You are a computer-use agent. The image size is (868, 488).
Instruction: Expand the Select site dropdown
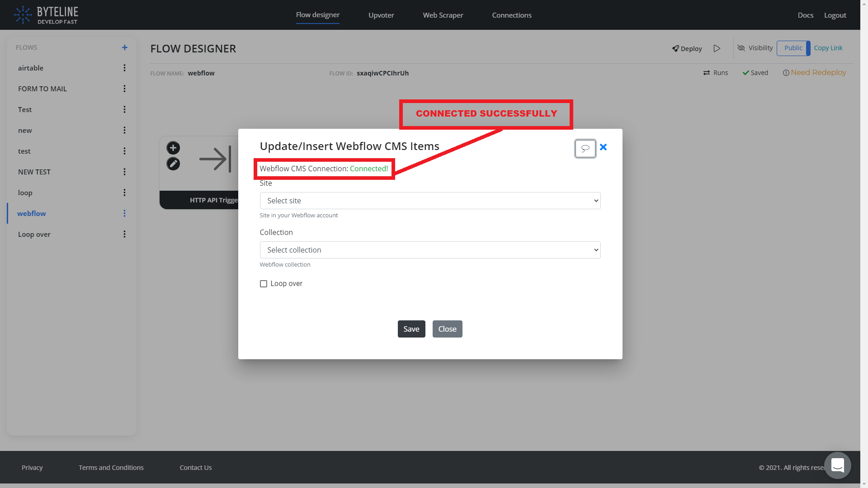pyautogui.click(x=430, y=201)
